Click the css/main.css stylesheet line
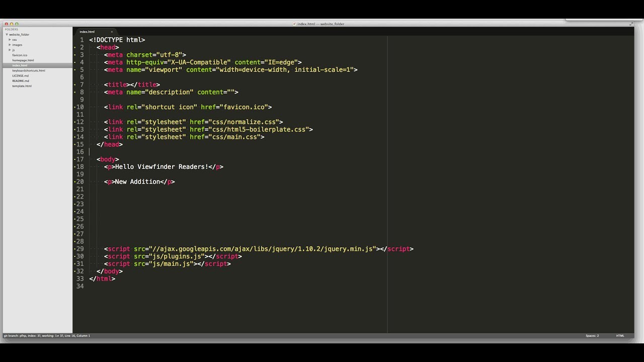This screenshot has height=362, width=644. pyautogui.click(x=184, y=137)
